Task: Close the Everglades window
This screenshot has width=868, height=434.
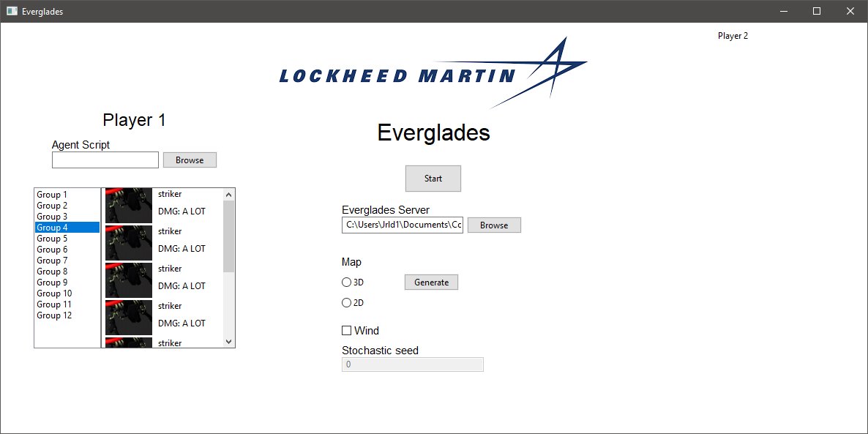Action: pos(850,11)
